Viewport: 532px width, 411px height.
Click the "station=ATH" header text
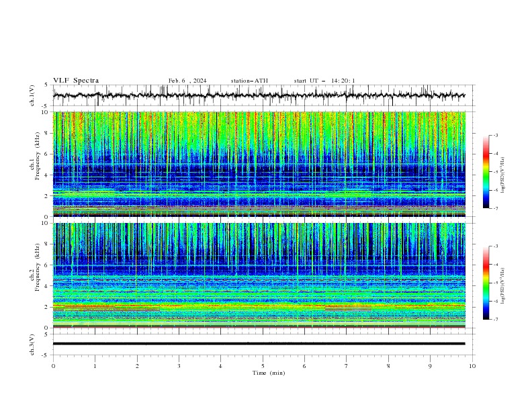(249, 81)
